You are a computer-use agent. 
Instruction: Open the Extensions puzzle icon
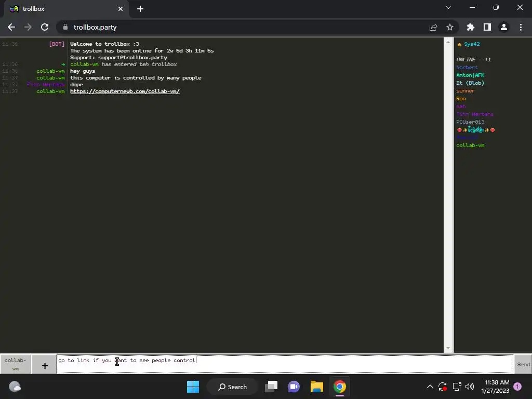(x=470, y=27)
